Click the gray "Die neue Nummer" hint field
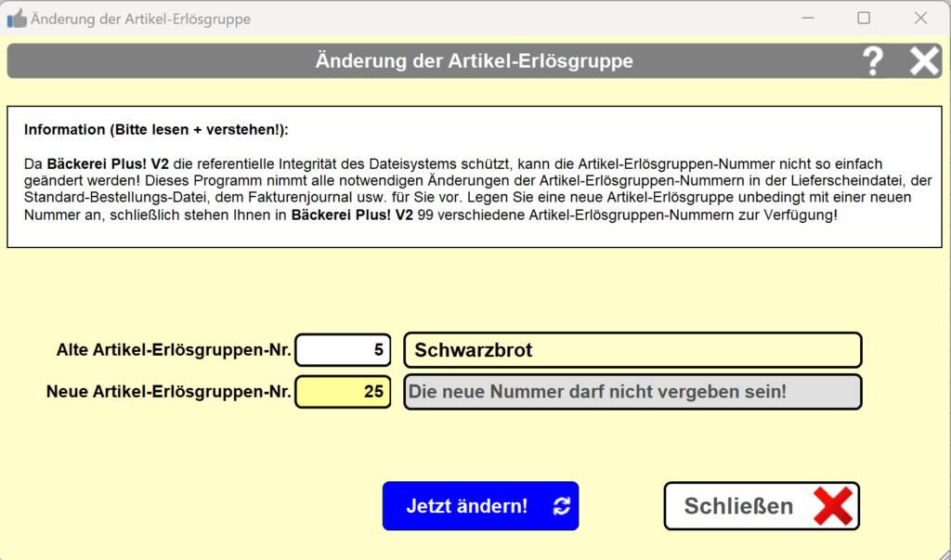The height and width of the screenshot is (560, 951). pos(632,392)
